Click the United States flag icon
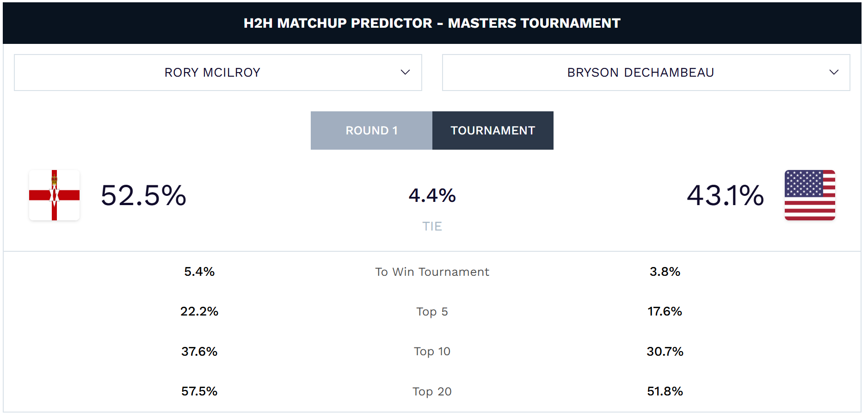Image resolution: width=868 pixels, height=419 pixels. pos(810,195)
